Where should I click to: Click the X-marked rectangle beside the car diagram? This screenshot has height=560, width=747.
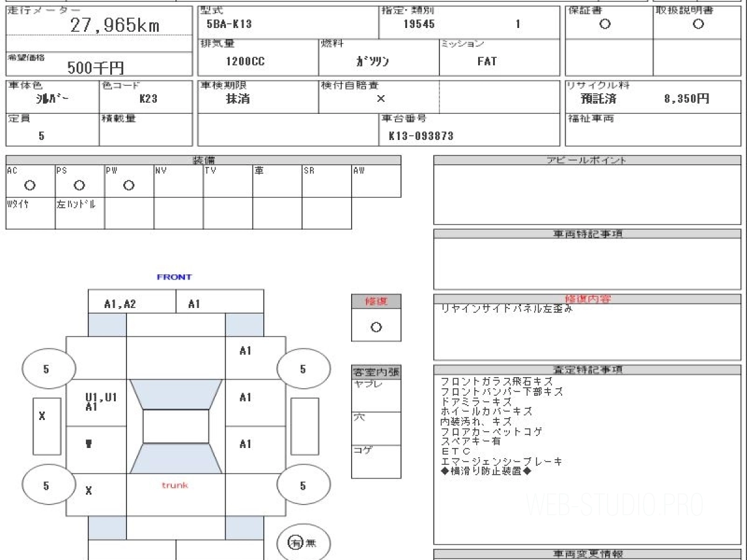[x=47, y=426]
